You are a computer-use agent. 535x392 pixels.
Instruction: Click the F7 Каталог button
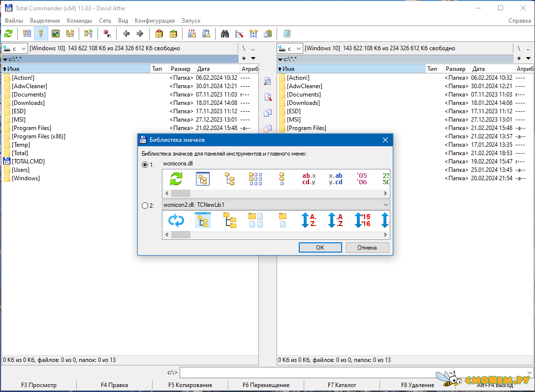pyautogui.click(x=342, y=385)
